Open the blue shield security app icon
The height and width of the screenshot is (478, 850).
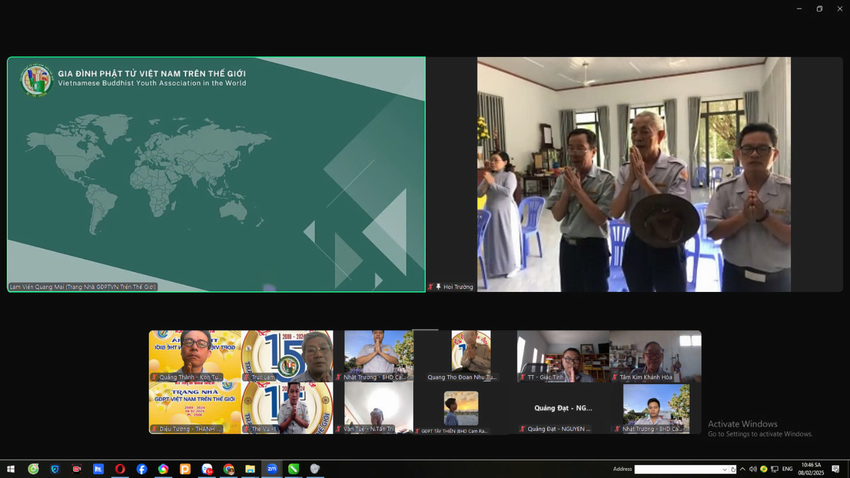[x=55, y=469]
